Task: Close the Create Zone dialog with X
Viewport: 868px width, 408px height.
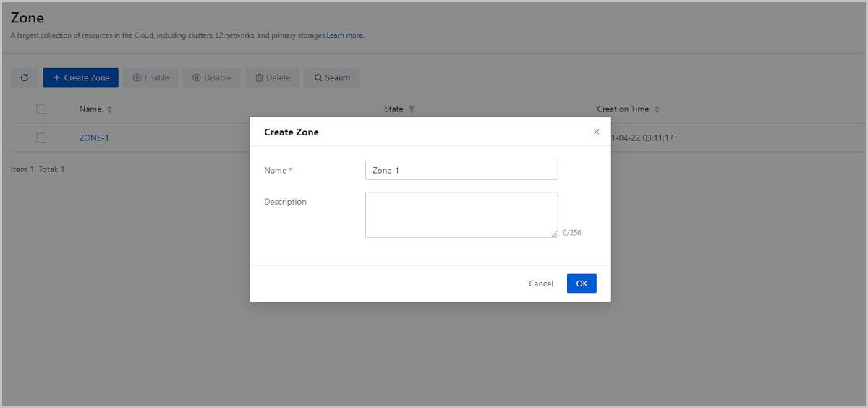Action: pyautogui.click(x=596, y=132)
